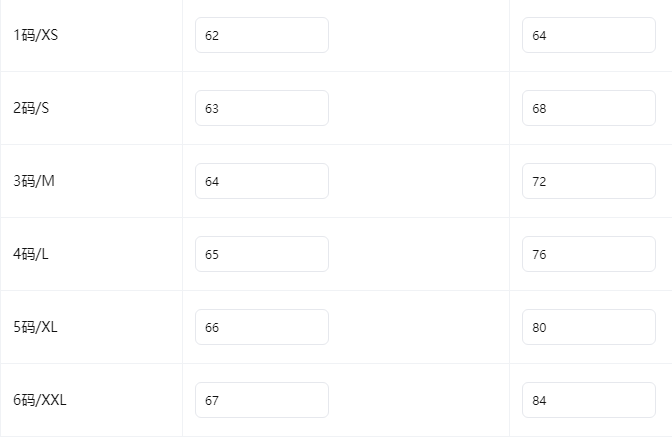Select the 6码/XXL row label
Viewport: 672px width, 445px height.
pos(40,400)
